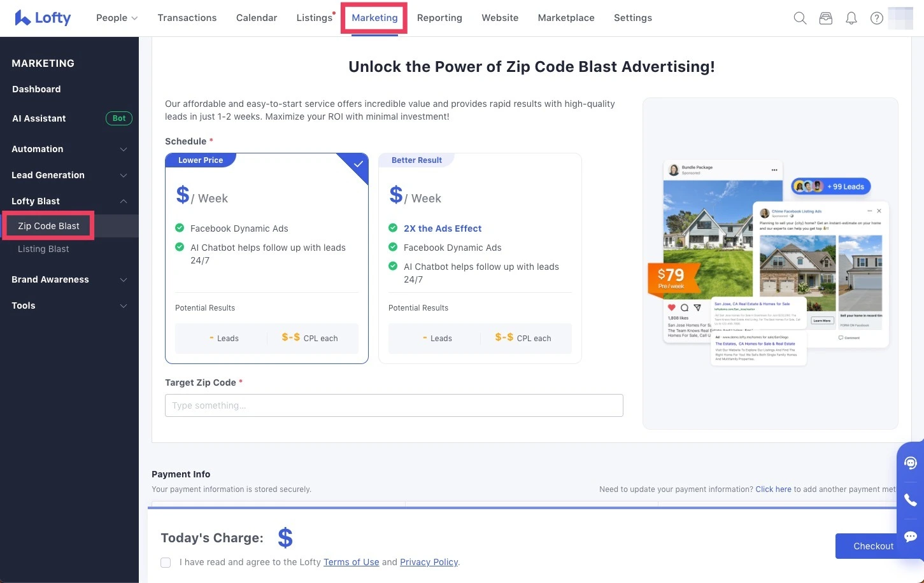The height and width of the screenshot is (583, 924).
Task: Select the Lower Price schedule plan
Action: tap(266, 258)
